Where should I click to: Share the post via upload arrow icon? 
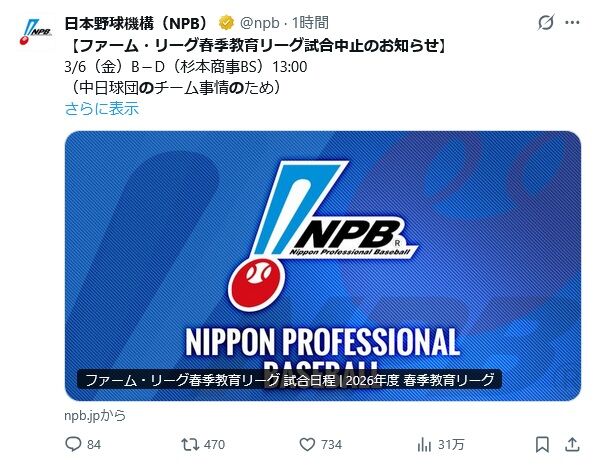(x=572, y=444)
